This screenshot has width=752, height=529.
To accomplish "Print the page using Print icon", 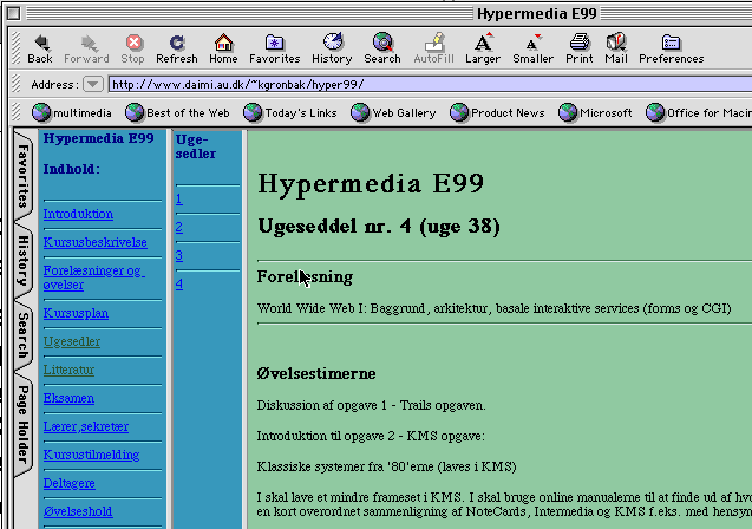I will click(579, 42).
